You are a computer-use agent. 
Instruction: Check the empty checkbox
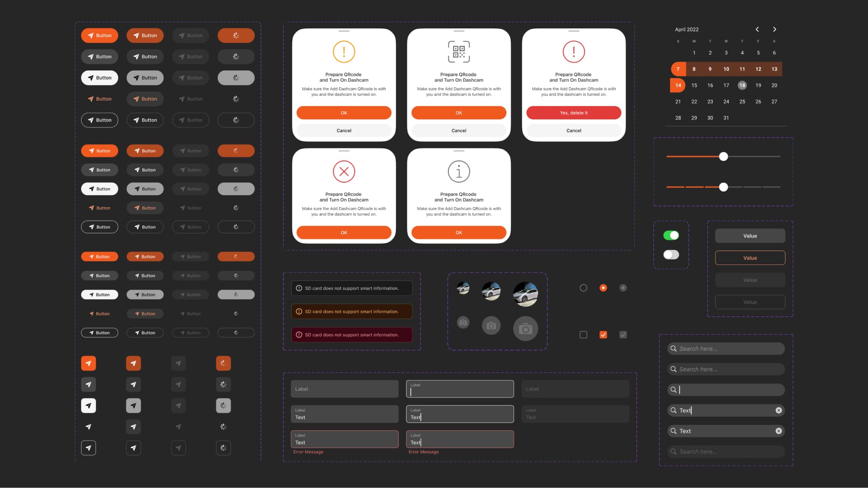click(x=583, y=334)
